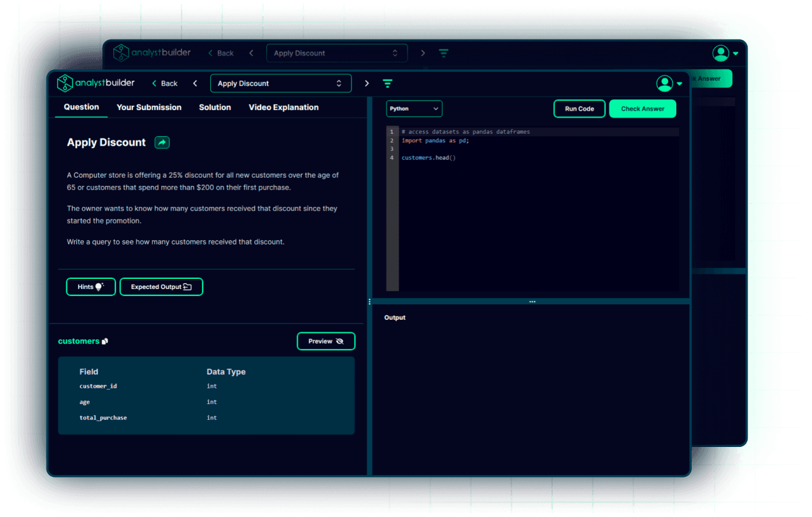The image size is (812, 517).
Task: Go Back in the front window
Action: (165, 83)
